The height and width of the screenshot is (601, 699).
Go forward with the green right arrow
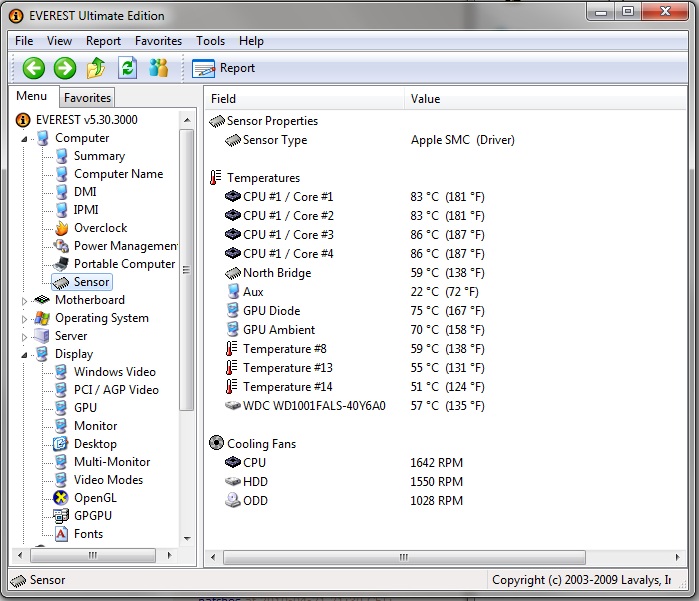tap(65, 68)
